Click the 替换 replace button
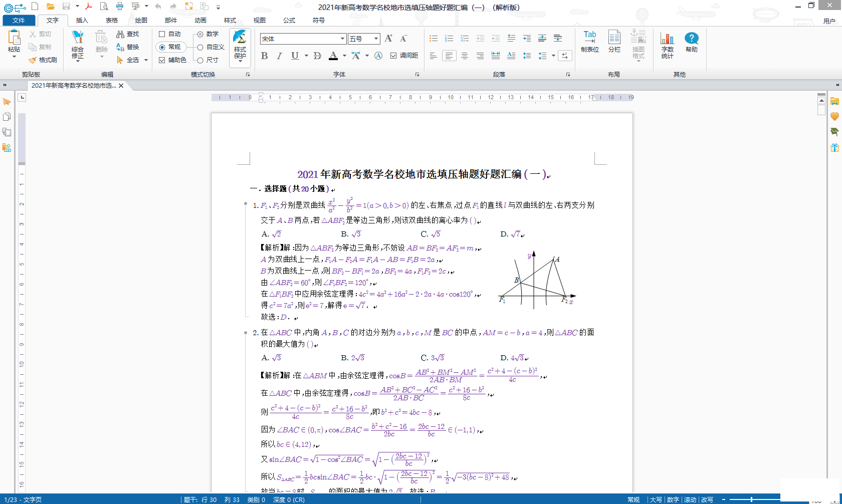Image resolution: width=842 pixels, height=504 pixels. pos(128,47)
